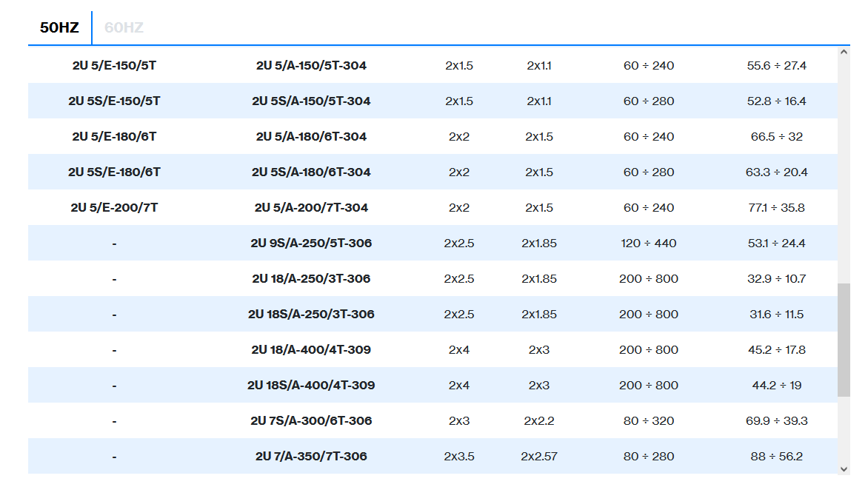Choose the 2U 18S/A-400/4T-309 row
The height and width of the screenshot is (487, 868).
311,385
